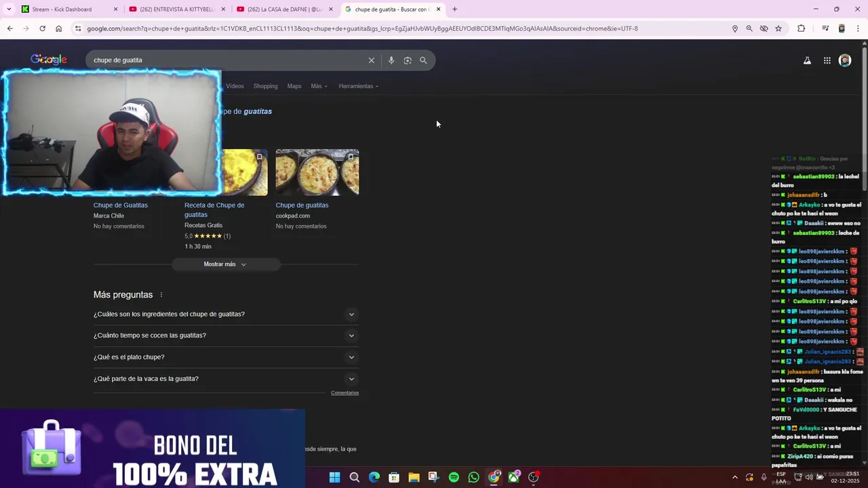Open the media control music icon
Image resolution: width=868 pixels, height=488 pixels.
825,28
